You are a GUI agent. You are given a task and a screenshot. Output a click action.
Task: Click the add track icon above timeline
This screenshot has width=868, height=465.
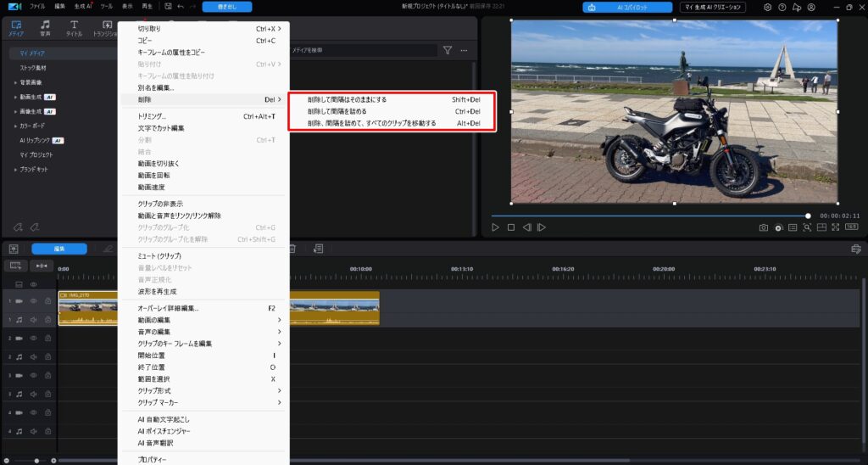[x=15, y=266]
